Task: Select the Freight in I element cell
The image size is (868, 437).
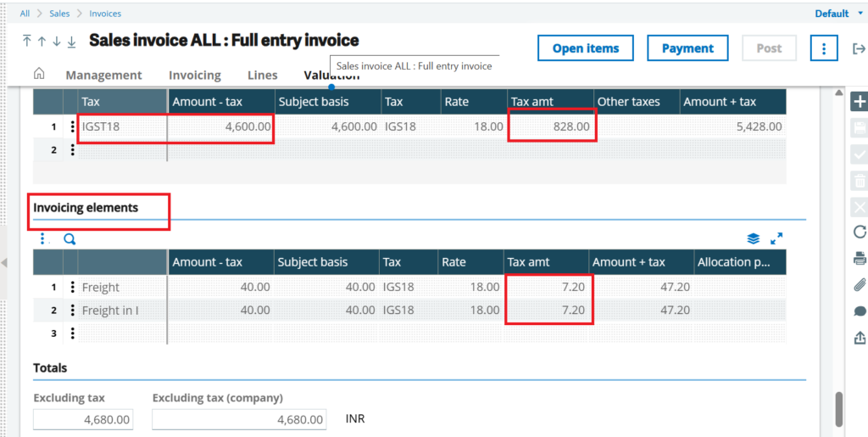Action: (122, 311)
